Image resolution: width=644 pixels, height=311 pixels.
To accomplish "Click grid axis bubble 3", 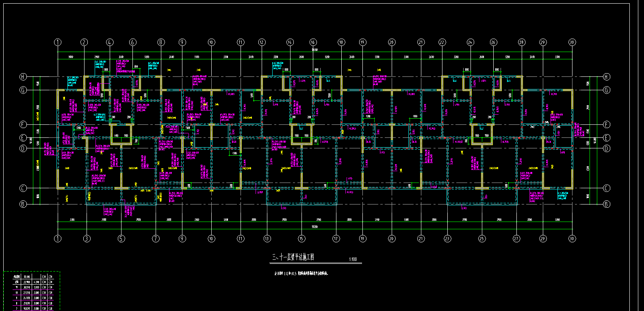I will (x=87, y=239).
